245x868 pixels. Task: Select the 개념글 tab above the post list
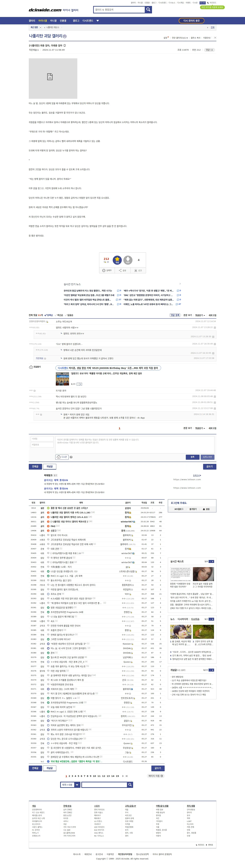tap(49, 466)
